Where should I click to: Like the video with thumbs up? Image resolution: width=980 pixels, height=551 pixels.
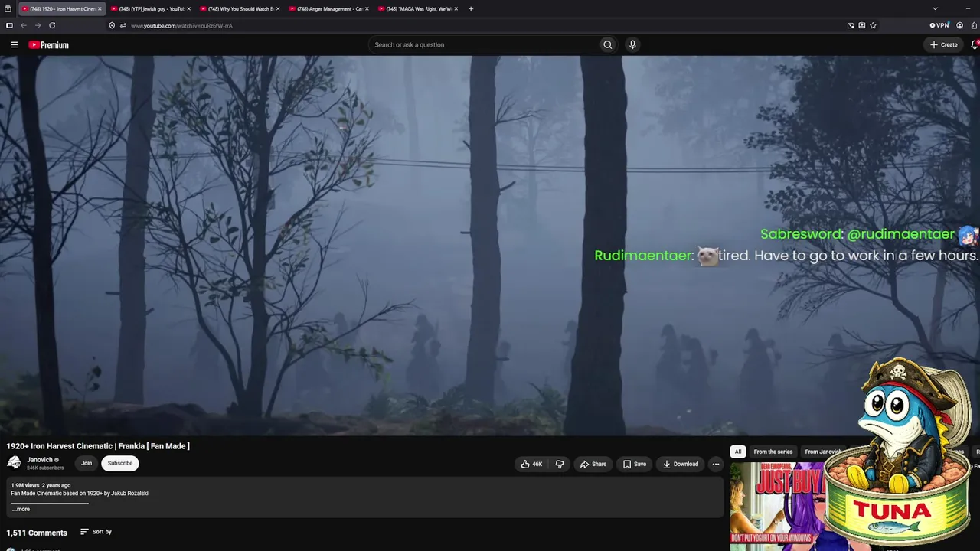click(531, 464)
